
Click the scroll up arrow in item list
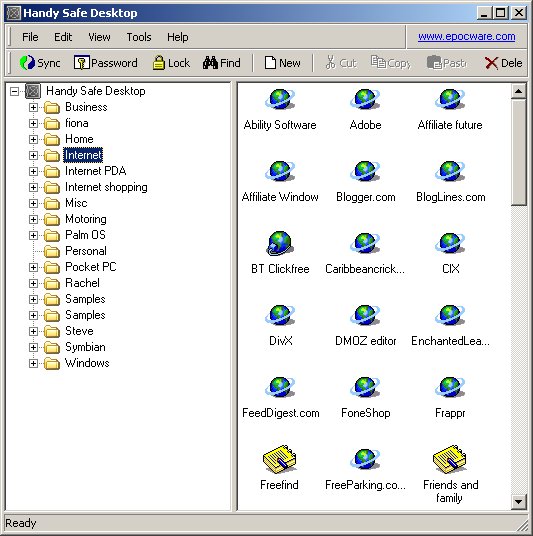[x=519, y=91]
